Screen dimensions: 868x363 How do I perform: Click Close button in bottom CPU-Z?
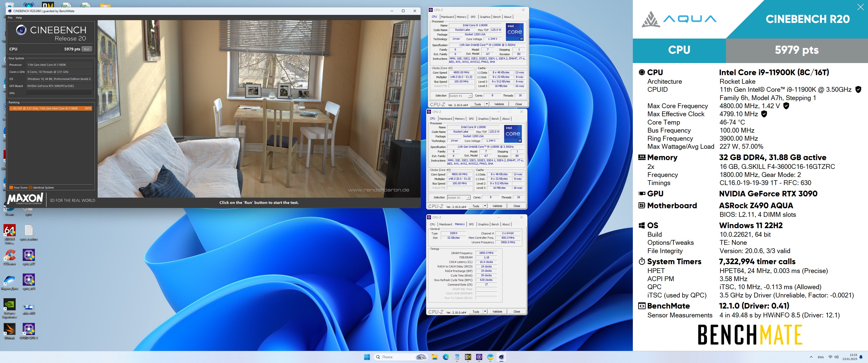coord(517,312)
